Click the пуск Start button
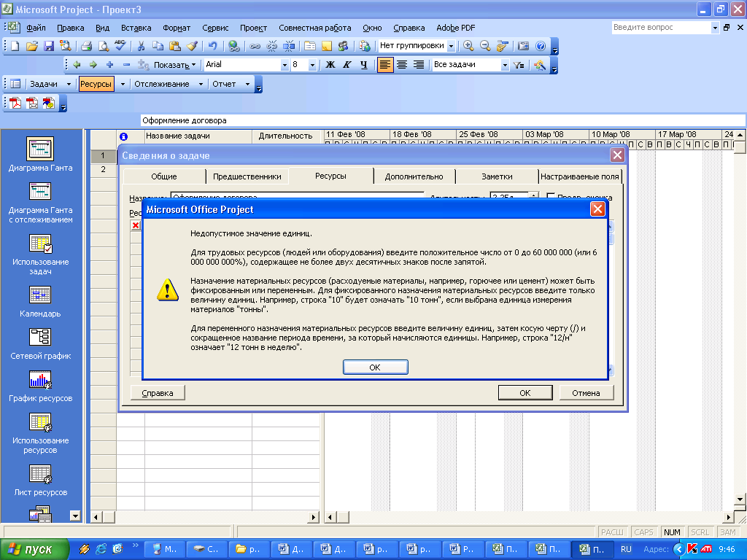Screen dimensions: 747x560 click(x=34, y=550)
